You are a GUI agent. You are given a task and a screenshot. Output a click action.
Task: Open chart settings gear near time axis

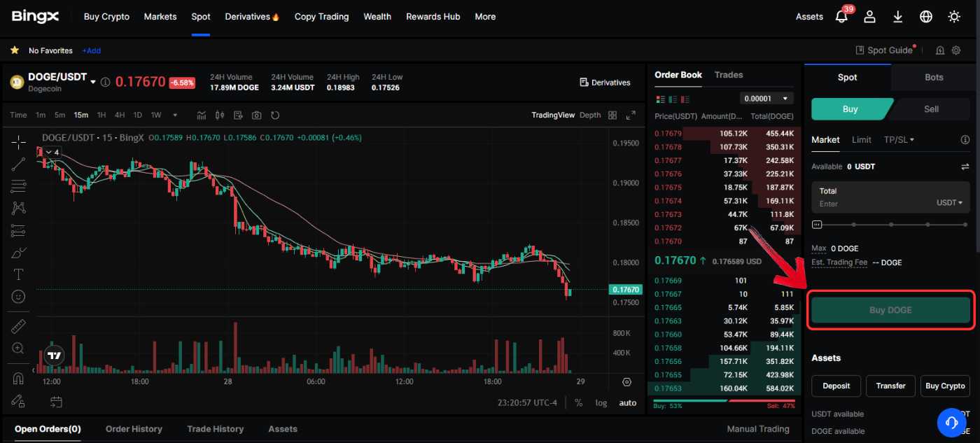(626, 382)
